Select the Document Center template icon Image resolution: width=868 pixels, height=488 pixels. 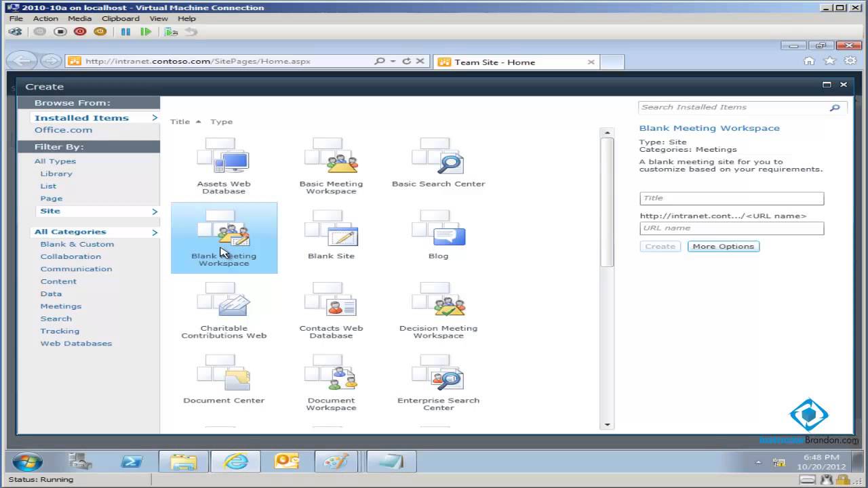(224, 372)
